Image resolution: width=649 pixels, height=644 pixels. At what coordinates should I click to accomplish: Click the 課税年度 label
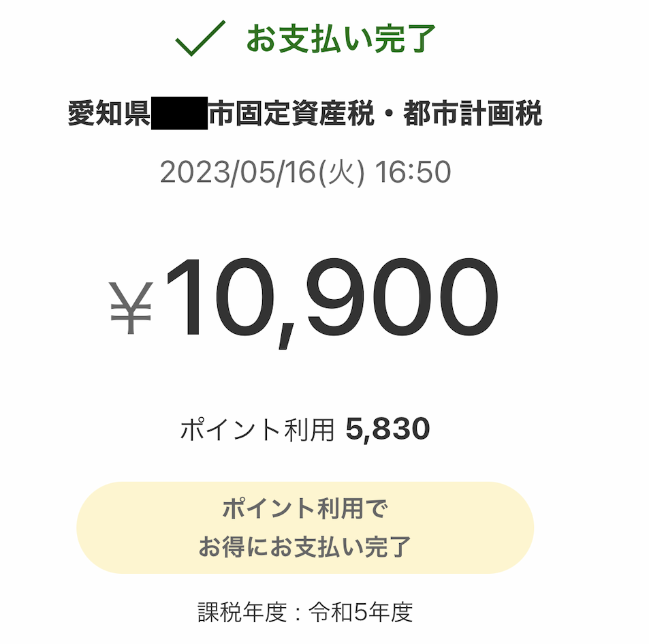click(242, 612)
